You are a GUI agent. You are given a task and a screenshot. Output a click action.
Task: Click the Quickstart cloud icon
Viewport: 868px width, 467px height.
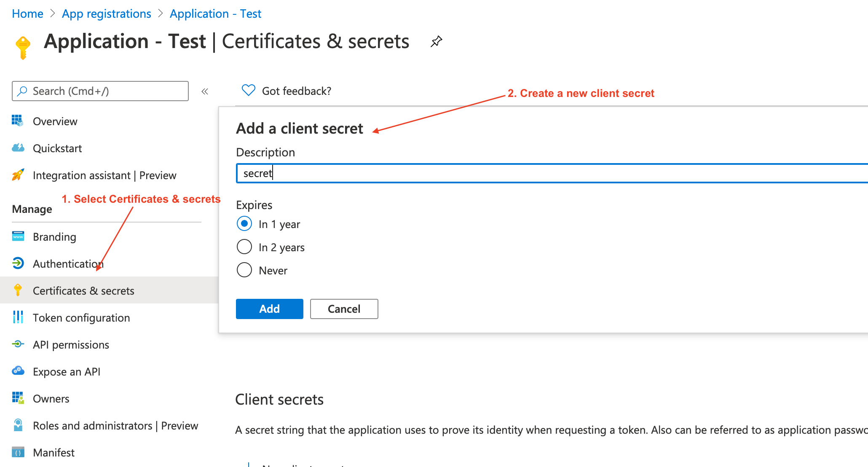[18, 148]
